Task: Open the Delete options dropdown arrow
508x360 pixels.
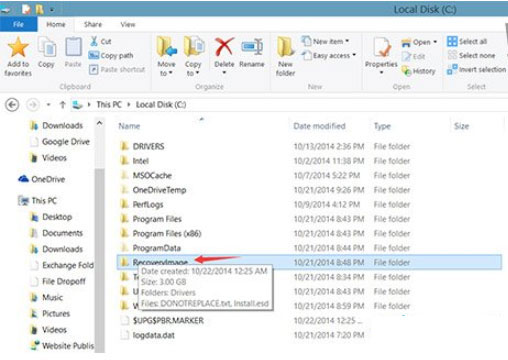Action: 224,72
